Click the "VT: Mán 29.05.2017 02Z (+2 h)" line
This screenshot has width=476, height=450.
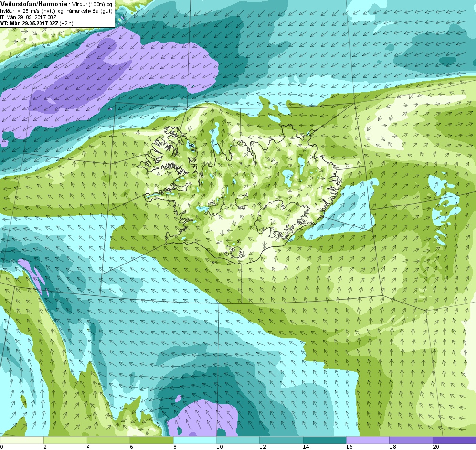37,23
